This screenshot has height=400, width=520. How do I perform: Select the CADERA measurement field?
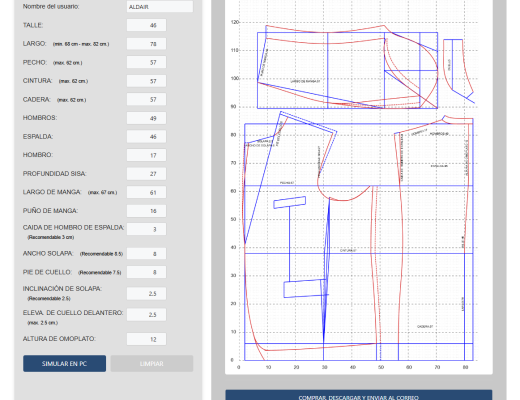[x=146, y=100]
